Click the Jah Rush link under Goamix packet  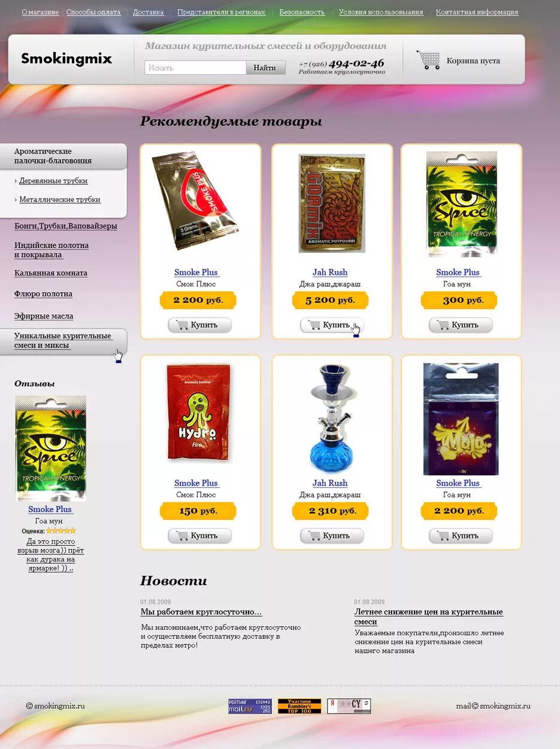[330, 272]
